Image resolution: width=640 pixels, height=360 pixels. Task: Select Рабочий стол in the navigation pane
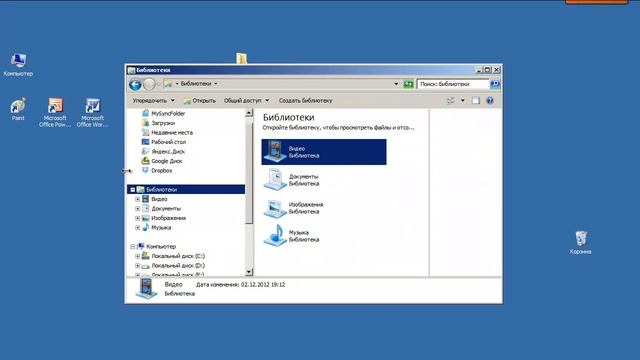click(x=168, y=142)
